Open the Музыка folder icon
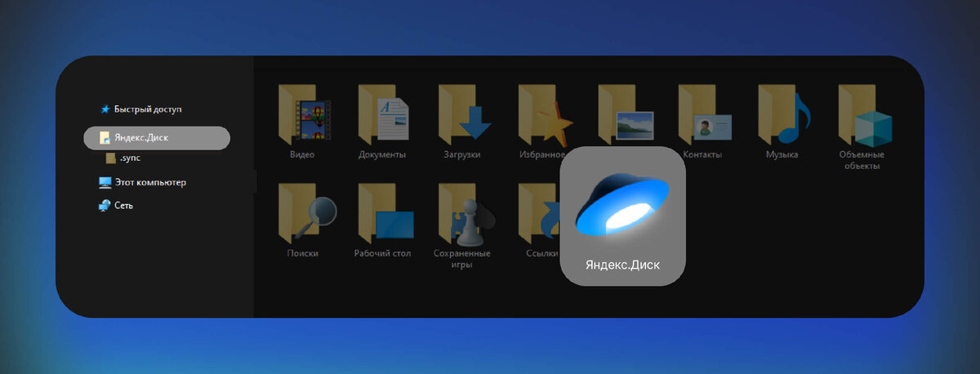The height and width of the screenshot is (374, 980). 785,114
